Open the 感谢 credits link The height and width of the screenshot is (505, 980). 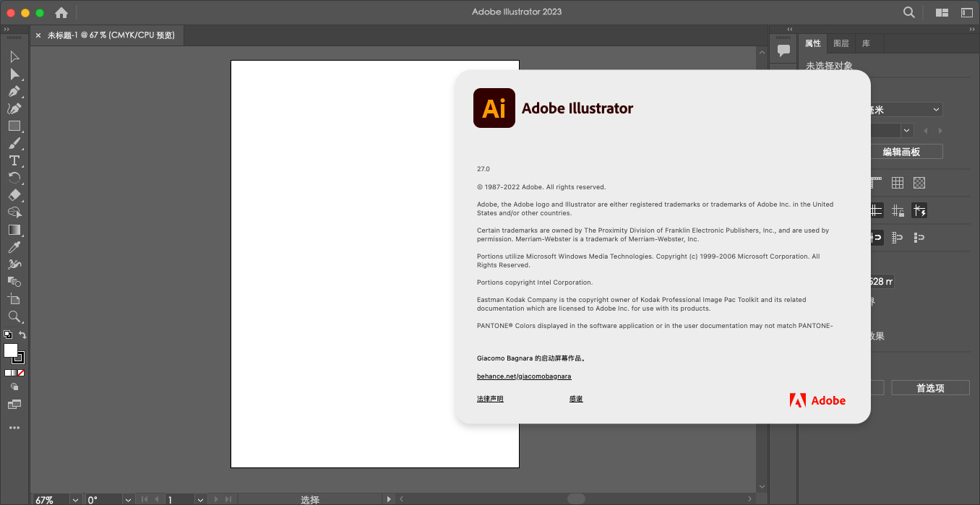point(576,399)
